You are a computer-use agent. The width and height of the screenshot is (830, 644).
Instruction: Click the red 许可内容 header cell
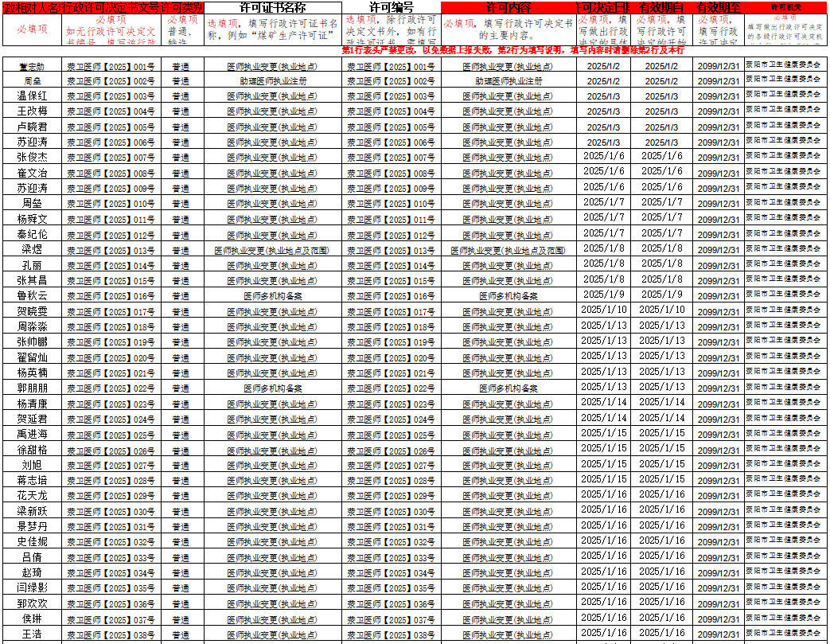click(x=508, y=6)
